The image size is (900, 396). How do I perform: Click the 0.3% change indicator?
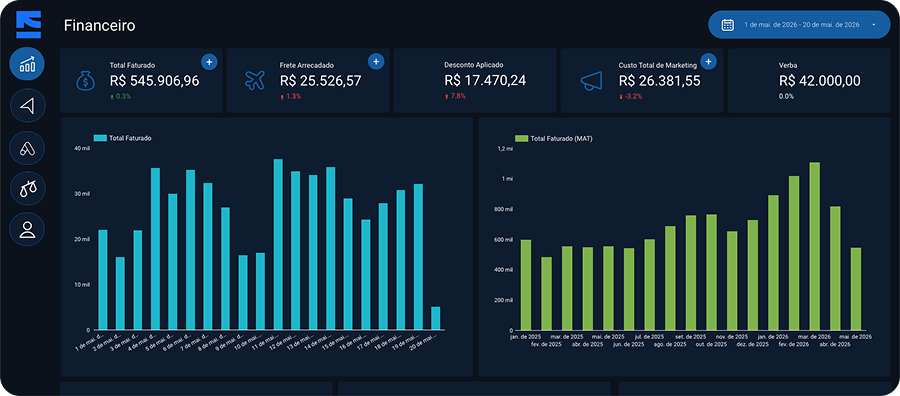pyautogui.click(x=121, y=96)
